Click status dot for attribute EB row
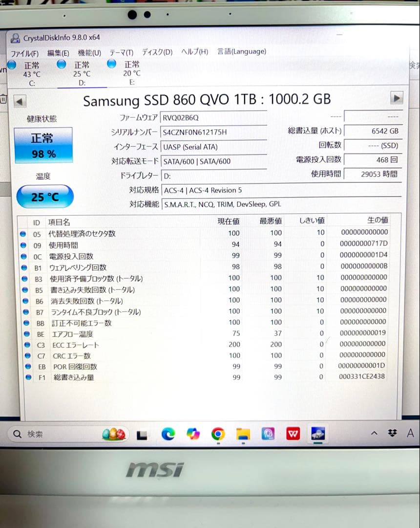This screenshot has height=528, width=420. pyautogui.click(x=28, y=366)
